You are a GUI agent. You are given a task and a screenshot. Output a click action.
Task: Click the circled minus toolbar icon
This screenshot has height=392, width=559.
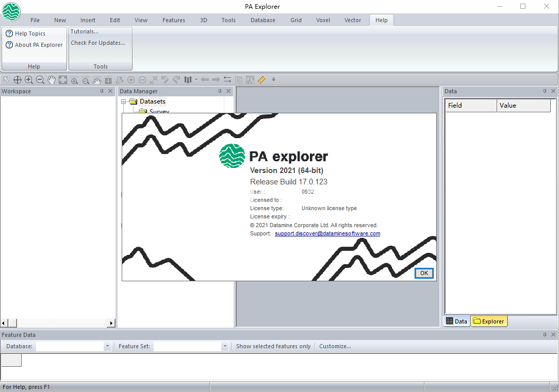point(142,80)
